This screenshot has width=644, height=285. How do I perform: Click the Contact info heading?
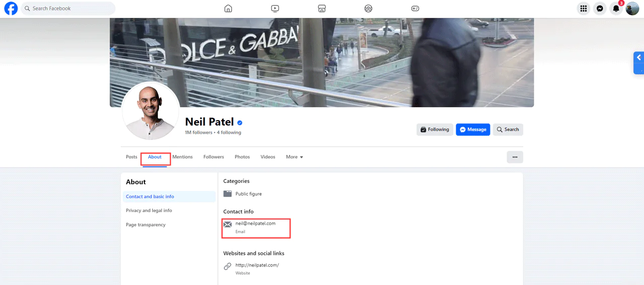coord(238,212)
